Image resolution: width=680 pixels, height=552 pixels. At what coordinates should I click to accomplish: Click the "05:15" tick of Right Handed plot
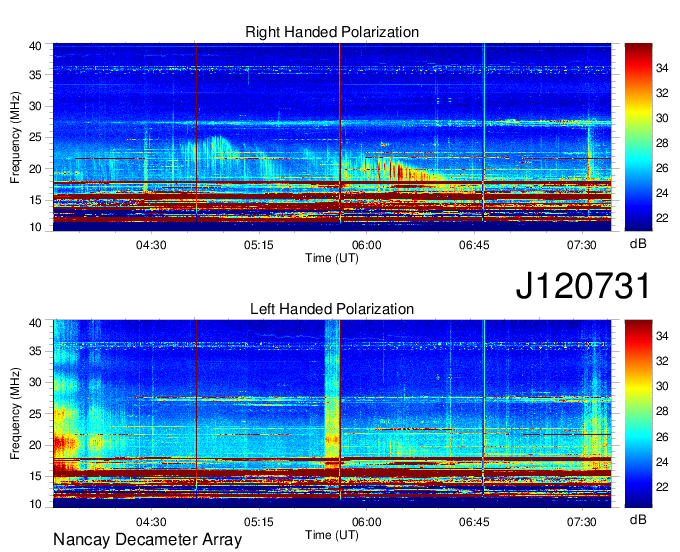258,245
